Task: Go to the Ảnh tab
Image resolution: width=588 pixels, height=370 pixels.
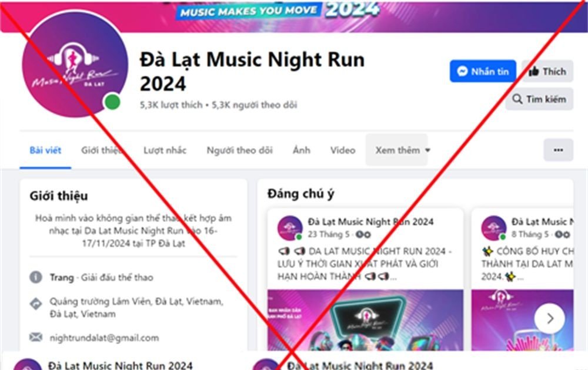Action: tap(302, 150)
